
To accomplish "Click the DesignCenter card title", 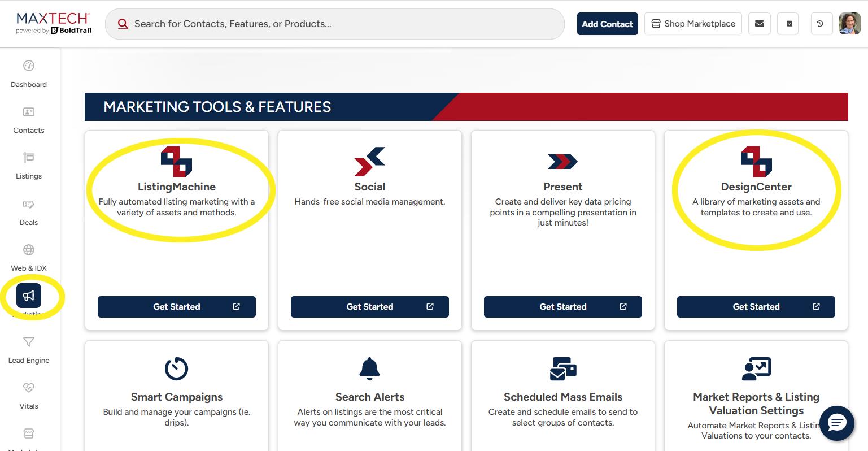I will pos(756,187).
